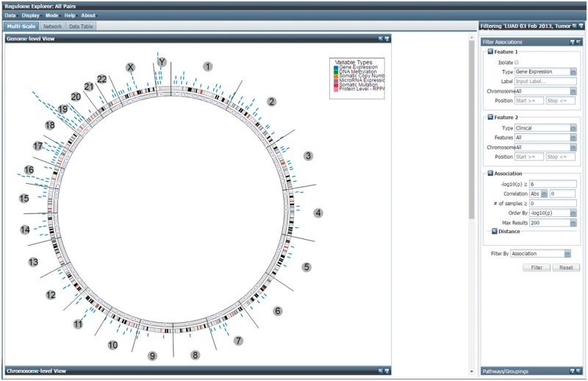Click the Gene Expression legend color swatch
This screenshot has height=381, width=588.
336,67
